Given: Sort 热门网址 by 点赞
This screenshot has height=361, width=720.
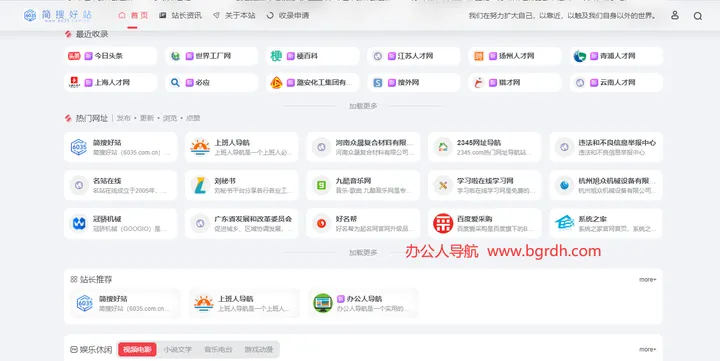Looking at the screenshot, I should 193,118.
